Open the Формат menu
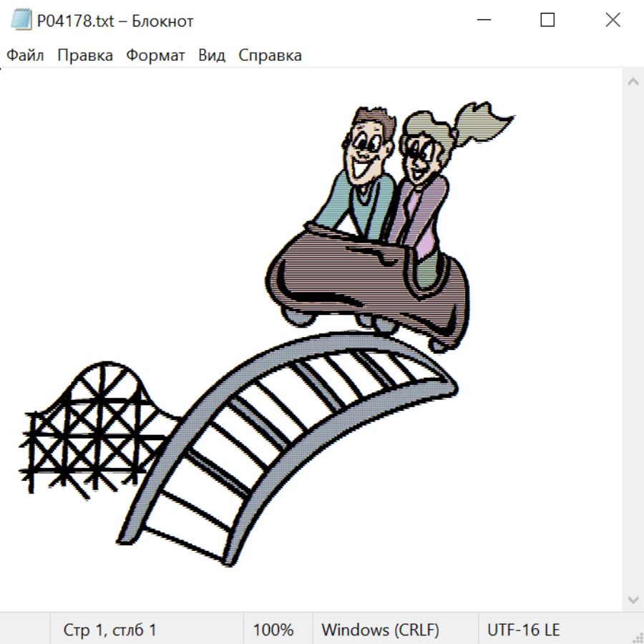This screenshot has height=644, width=644. pyautogui.click(x=155, y=56)
